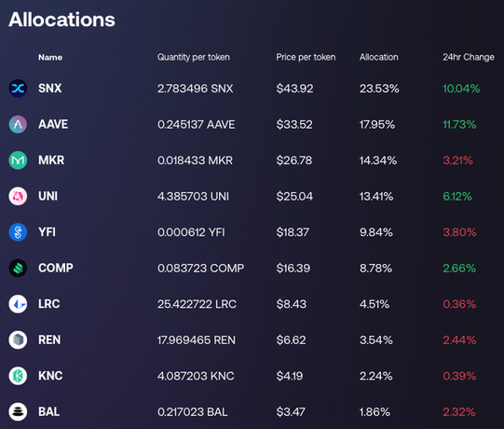This screenshot has height=429, width=504.
Task: Select the COMP token name
Action: [x=56, y=268]
